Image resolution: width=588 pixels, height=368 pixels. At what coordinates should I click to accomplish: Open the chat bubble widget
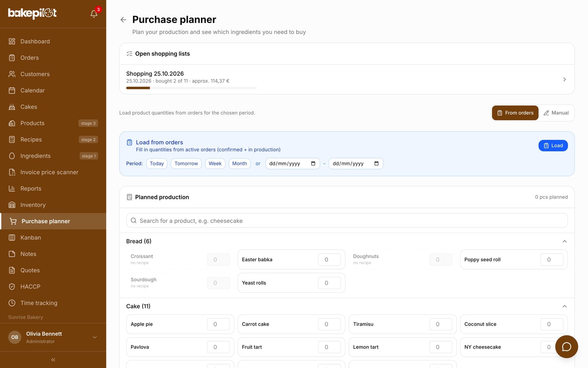[566, 347]
